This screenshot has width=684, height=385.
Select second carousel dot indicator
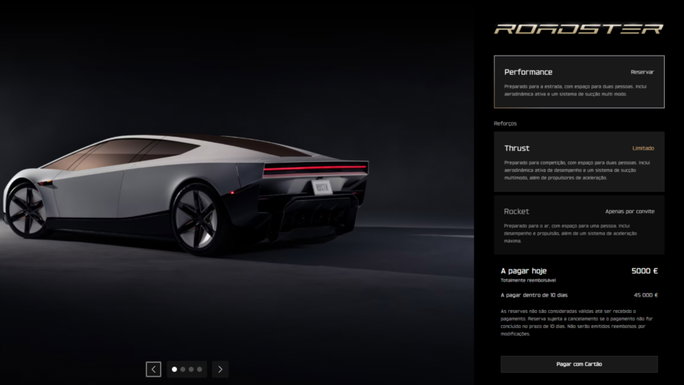[183, 369]
